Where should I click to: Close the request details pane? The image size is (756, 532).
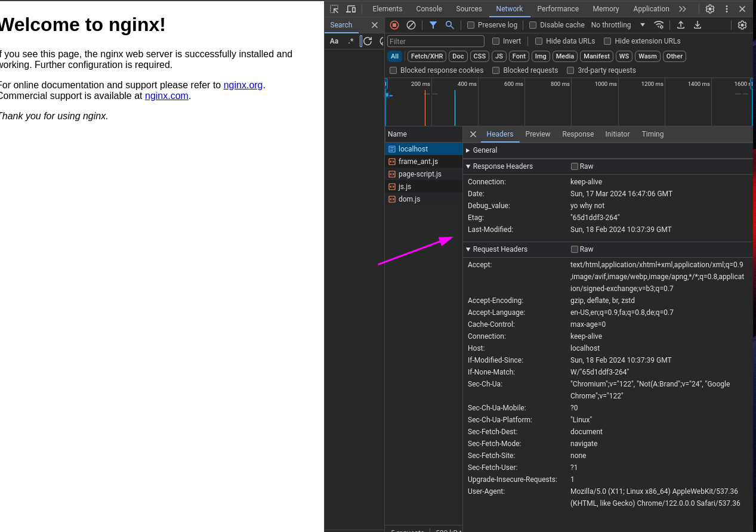(x=473, y=134)
